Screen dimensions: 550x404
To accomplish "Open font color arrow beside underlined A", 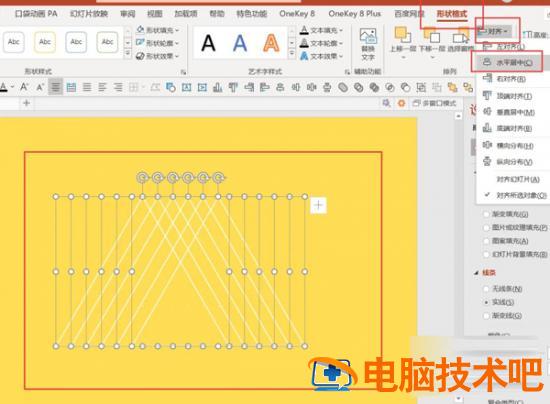I will point(13,87).
